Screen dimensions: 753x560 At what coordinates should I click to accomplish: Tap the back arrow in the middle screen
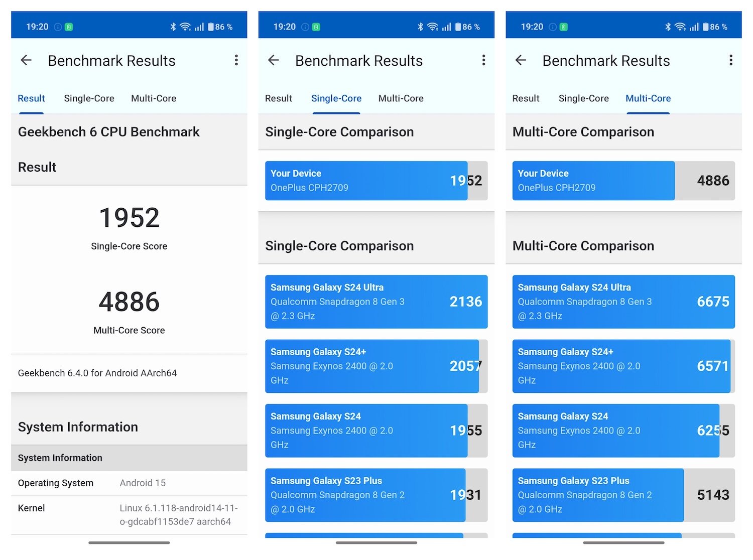point(274,61)
